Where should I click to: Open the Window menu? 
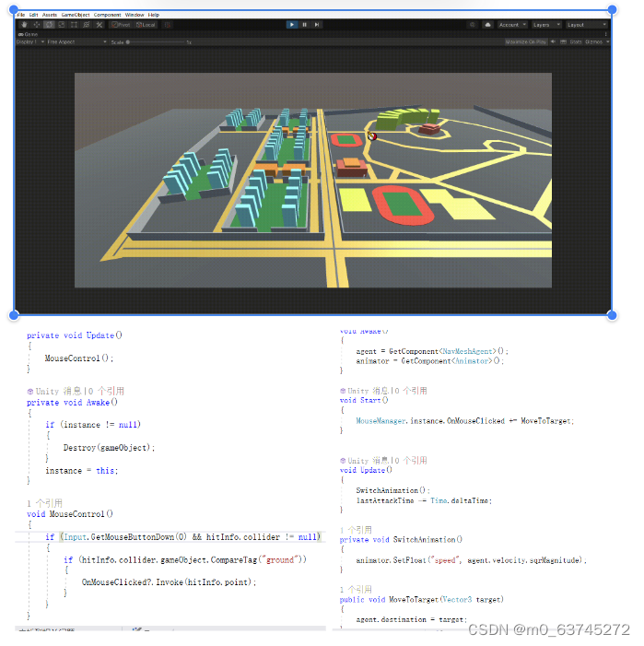pyautogui.click(x=135, y=15)
